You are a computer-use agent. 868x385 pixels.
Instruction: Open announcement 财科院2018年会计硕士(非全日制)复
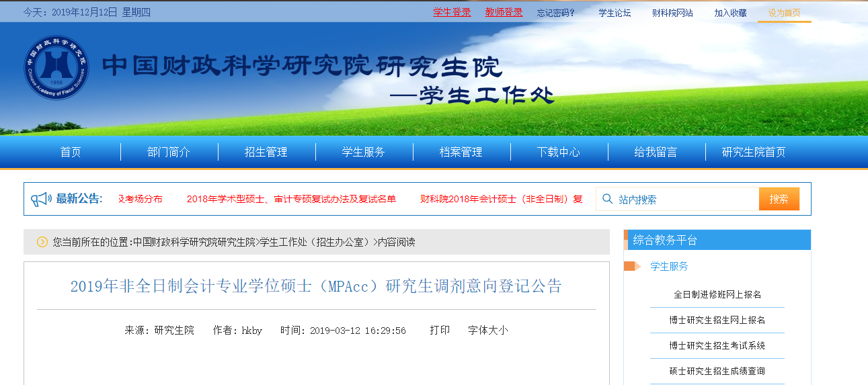click(501, 199)
